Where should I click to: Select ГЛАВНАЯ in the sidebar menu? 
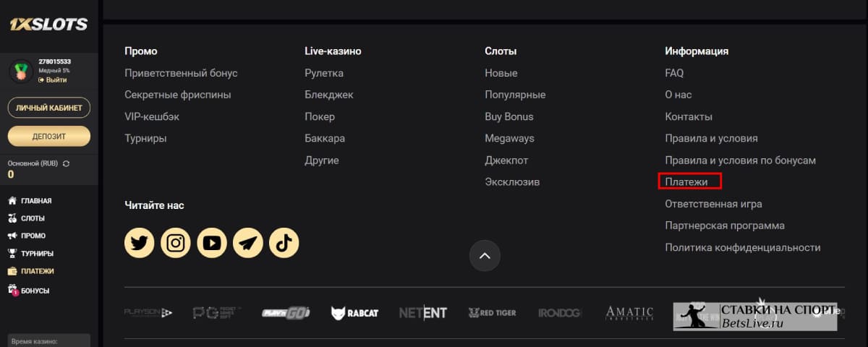pos(30,201)
